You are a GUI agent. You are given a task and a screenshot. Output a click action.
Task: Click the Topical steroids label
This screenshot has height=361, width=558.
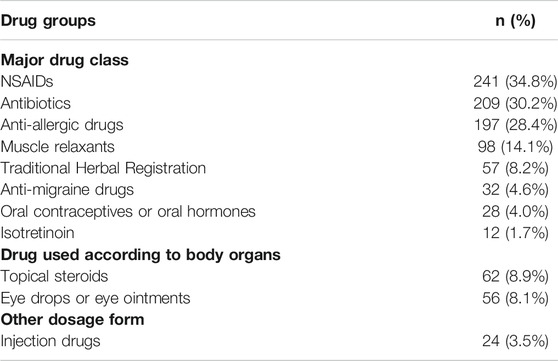(54, 277)
